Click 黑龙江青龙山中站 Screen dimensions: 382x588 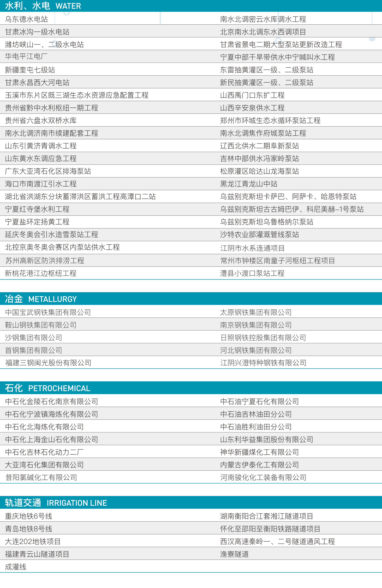point(249,184)
